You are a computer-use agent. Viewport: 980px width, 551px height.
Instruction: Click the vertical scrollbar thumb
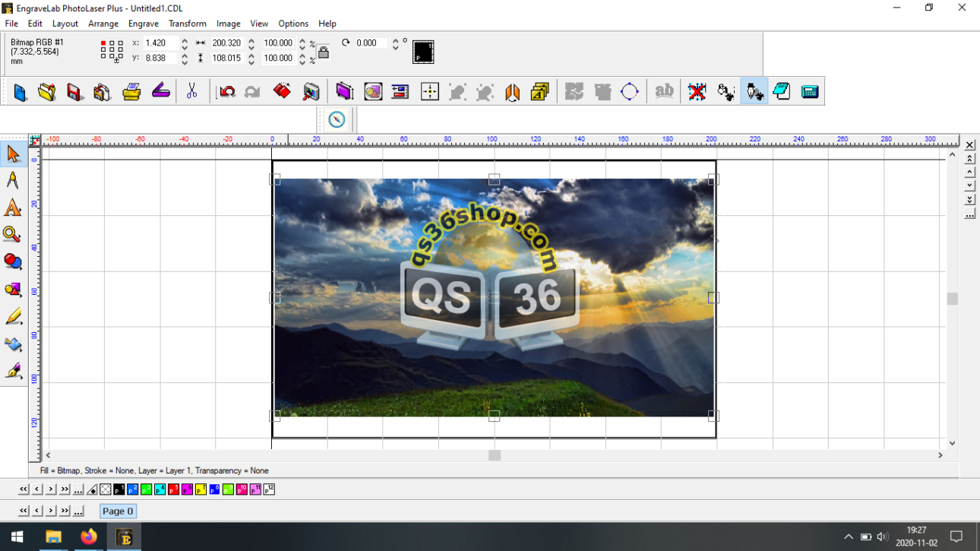952,299
